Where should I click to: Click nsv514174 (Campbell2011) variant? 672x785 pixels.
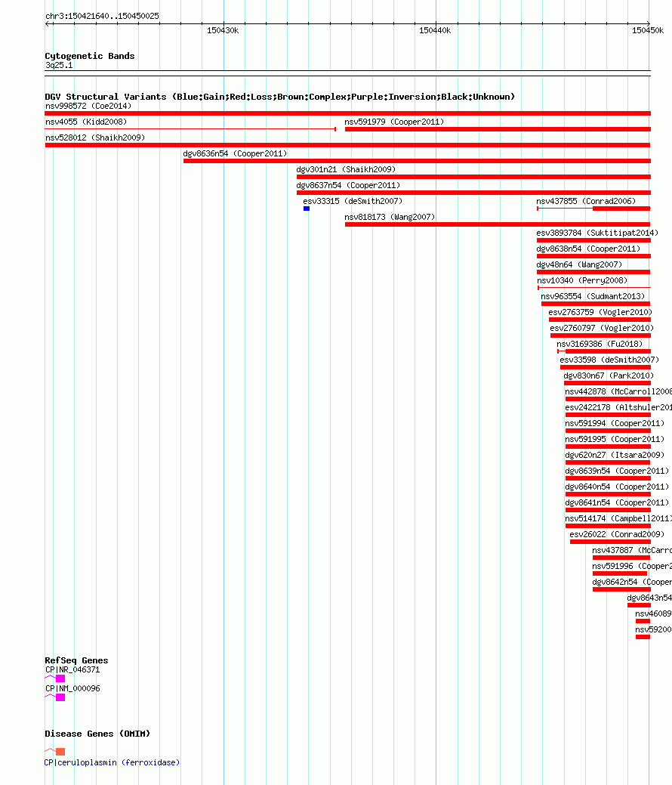point(618,518)
